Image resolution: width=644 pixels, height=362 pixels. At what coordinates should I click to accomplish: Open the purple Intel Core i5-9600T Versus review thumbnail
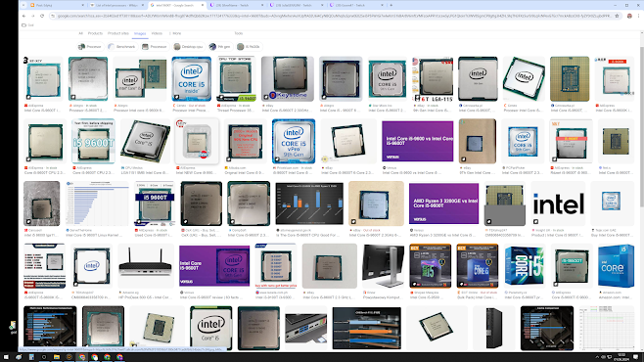tap(214, 266)
